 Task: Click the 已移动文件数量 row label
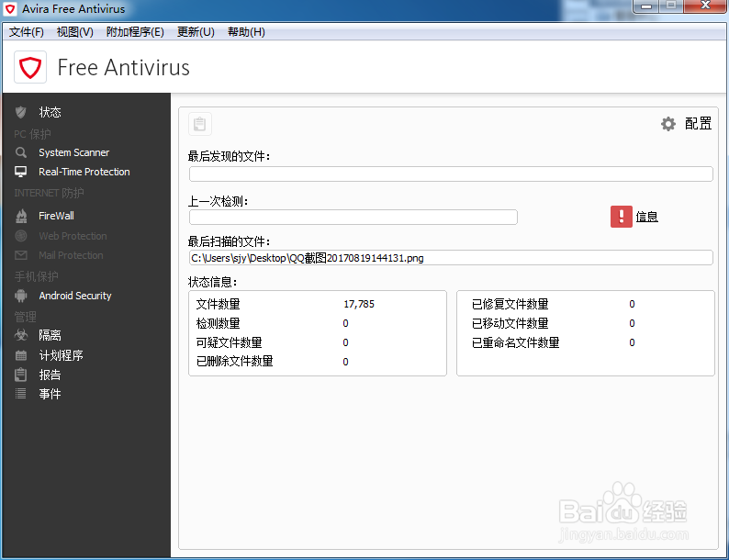point(510,323)
